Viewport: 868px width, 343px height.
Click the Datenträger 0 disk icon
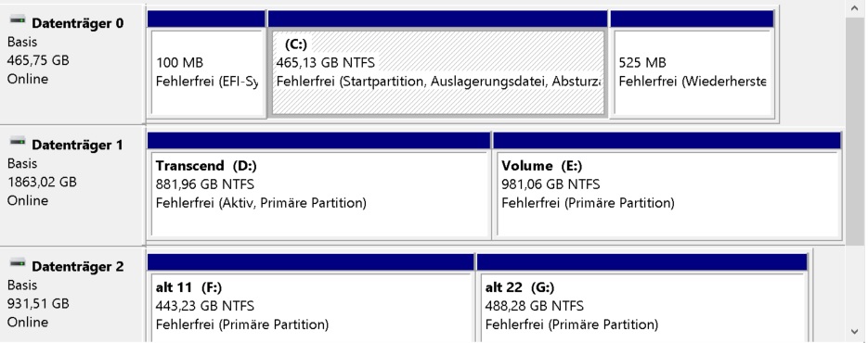click(18, 20)
